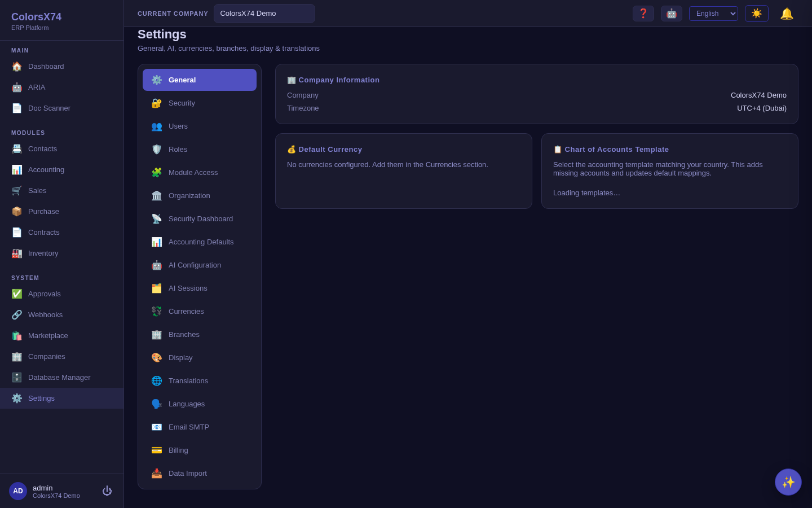
Task: Open ARIA from the sidebar
Action: point(62,87)
